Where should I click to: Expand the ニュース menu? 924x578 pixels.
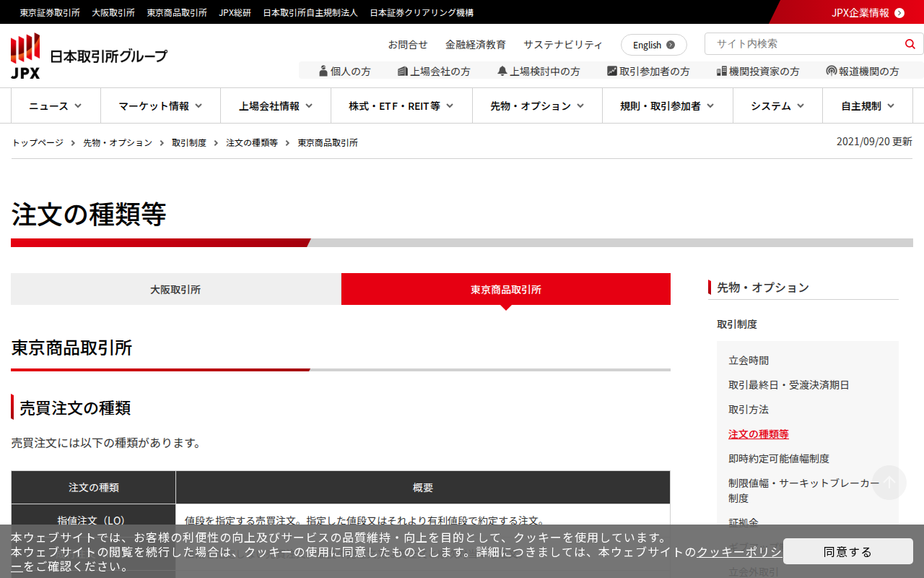click(x=56, y=105)
